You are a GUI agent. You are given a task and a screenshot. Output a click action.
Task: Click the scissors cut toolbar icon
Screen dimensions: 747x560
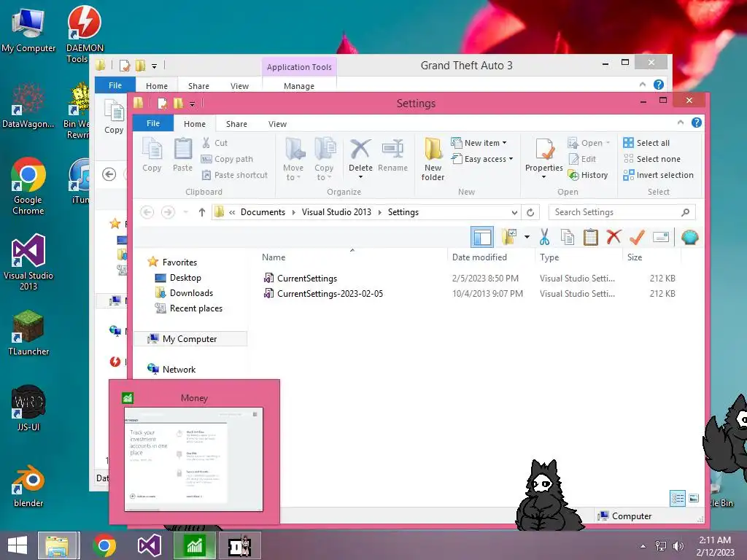pyautogui.click(x=544, y=237)
